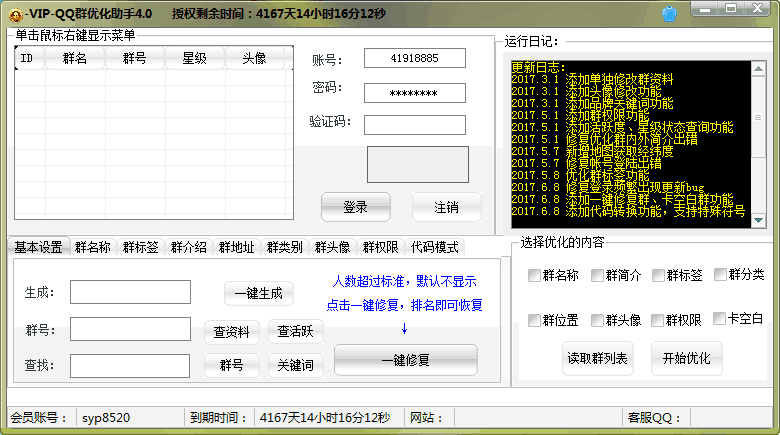Focus the 账号 account input field
This screenshot has width=780, height=435.
click(415, 58)
